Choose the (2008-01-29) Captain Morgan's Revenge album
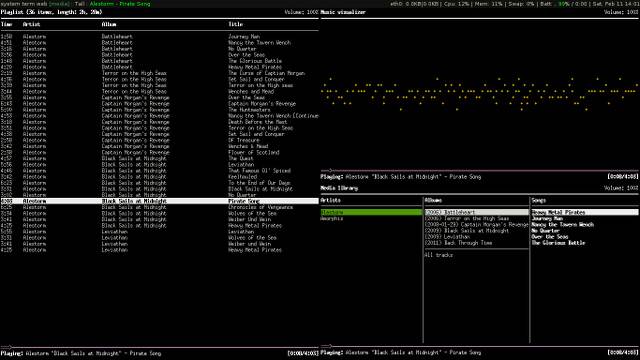This screenshot has height=360, width=640. click(x=476, y=224)
